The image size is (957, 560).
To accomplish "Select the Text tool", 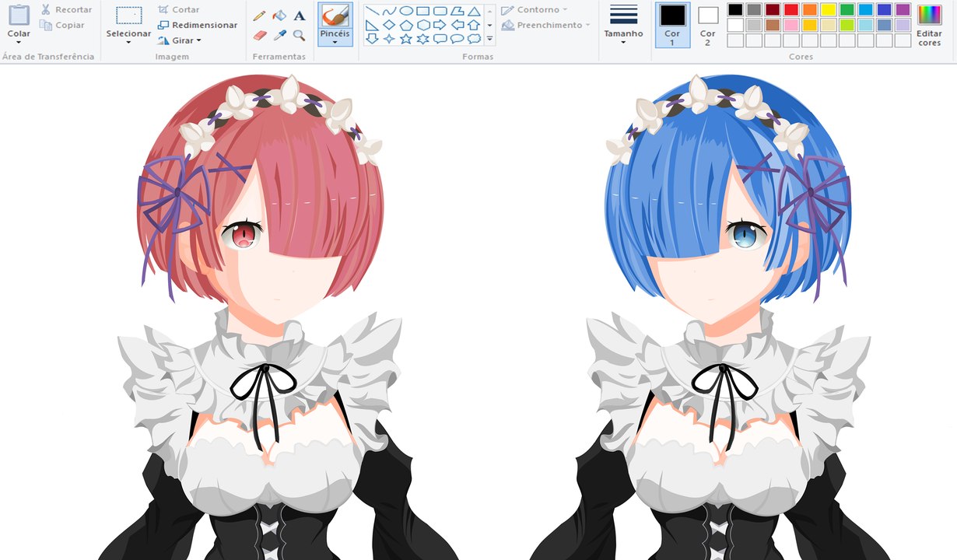I will (300, 16).
